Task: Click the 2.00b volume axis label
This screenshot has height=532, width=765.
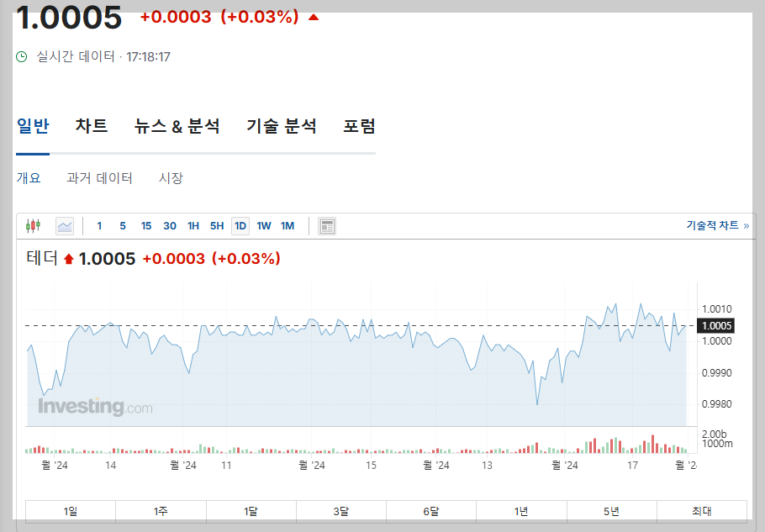Action: coord(715,434)
